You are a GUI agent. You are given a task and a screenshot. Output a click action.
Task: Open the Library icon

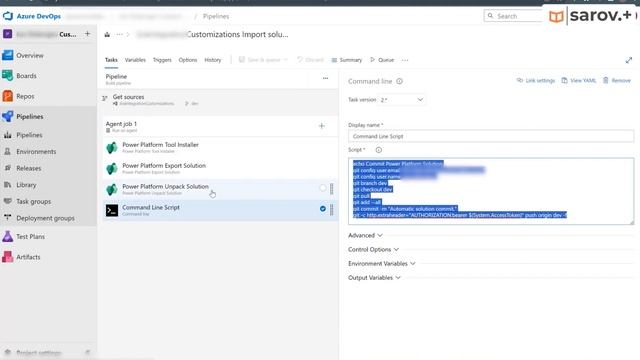coord(8,184)
